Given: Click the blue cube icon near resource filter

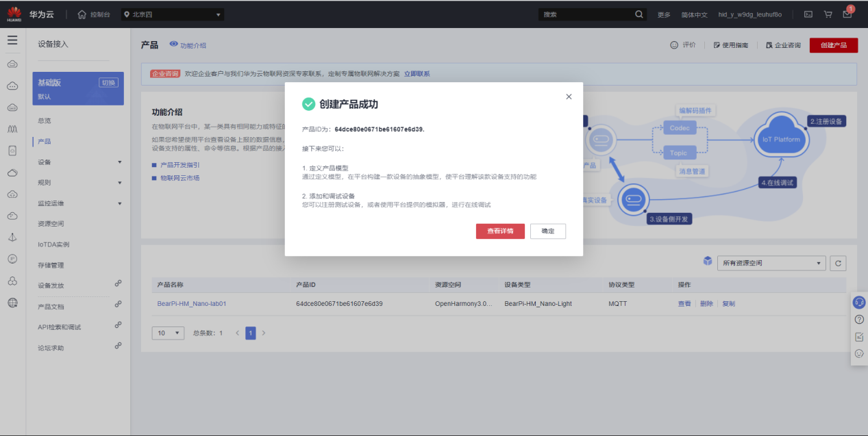Looking at the screenshot, I should tap(708, 261).
